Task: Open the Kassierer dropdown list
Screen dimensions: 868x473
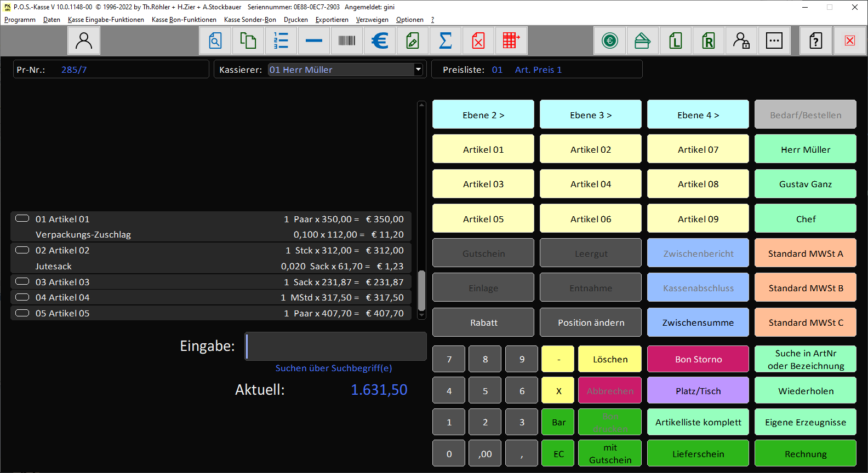Action: click(x=418, y=70)
